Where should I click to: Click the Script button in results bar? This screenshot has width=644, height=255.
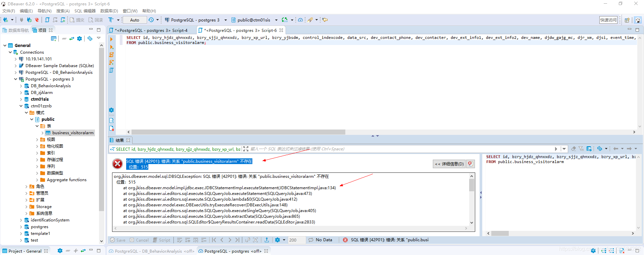pos(162,240)
